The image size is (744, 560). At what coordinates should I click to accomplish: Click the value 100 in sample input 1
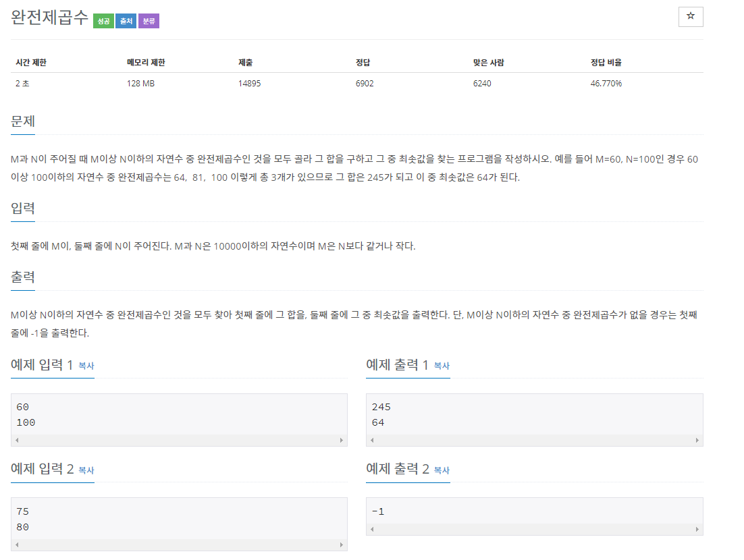[x=26, y=422]
